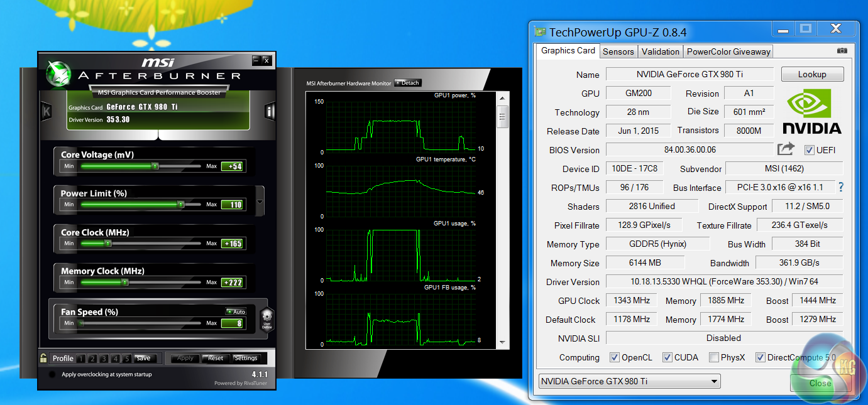Viewport: 868px width, 405px height.
Task: Select profile slot 5 in Afterburner
Action: (x=126, y=359)
